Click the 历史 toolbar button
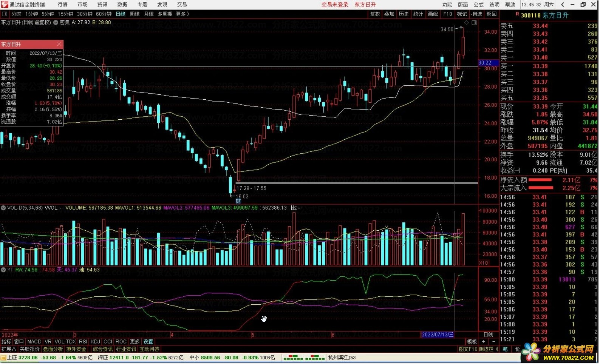This screenshot has height=364, width=600. click(x=404, y=14)
